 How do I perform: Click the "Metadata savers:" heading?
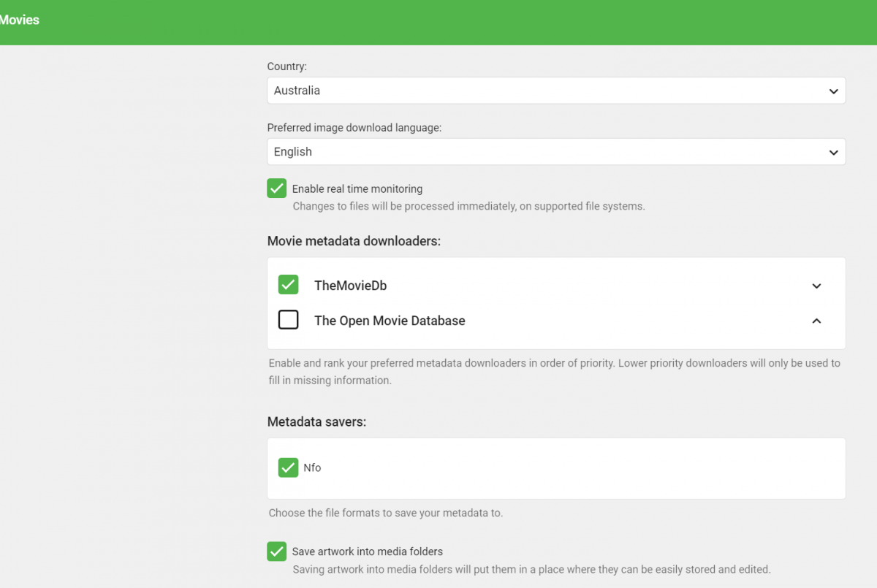(x=316, y=421)
